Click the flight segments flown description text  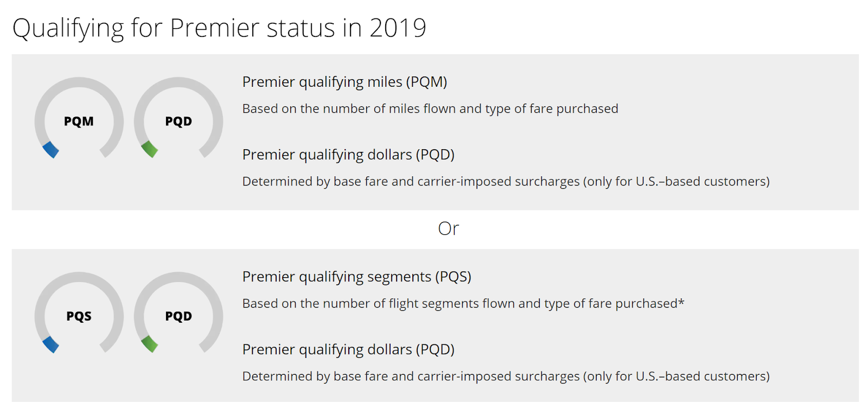coord(463,303)
